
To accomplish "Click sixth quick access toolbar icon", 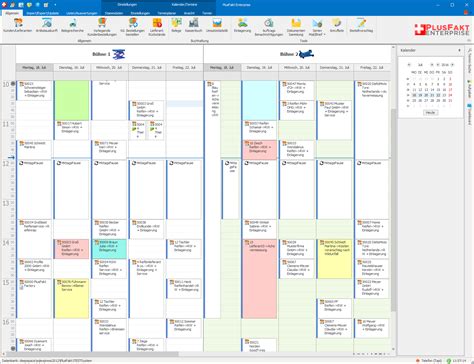I will tap(46, 5).
